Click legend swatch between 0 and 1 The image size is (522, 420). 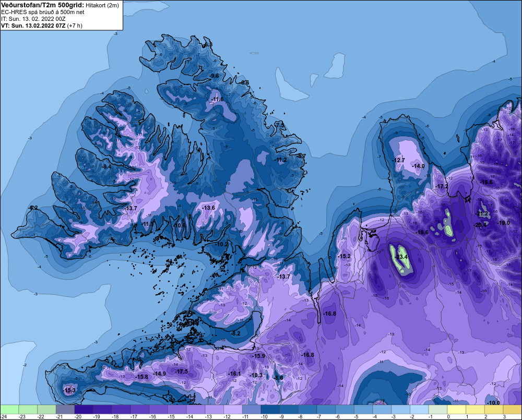coord(457,410)
